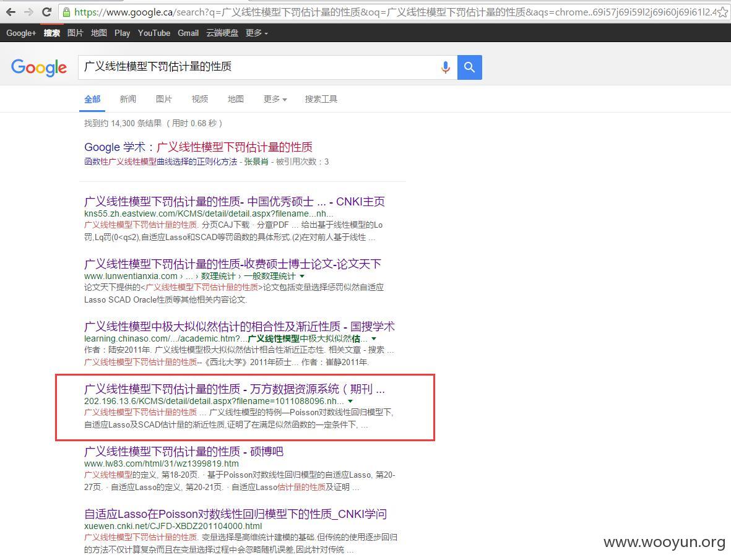Open the CNKI主页 result title
Image resolution: width=731 pixels, height=560 pixels.
coord(235,201)
